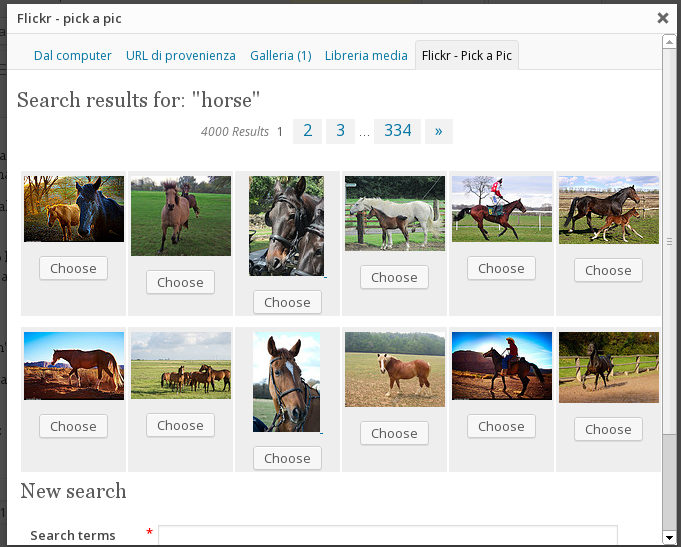Click the bridled chestnut horse head thumbnail
Screen dimensions: 681x547
point(287,382)
